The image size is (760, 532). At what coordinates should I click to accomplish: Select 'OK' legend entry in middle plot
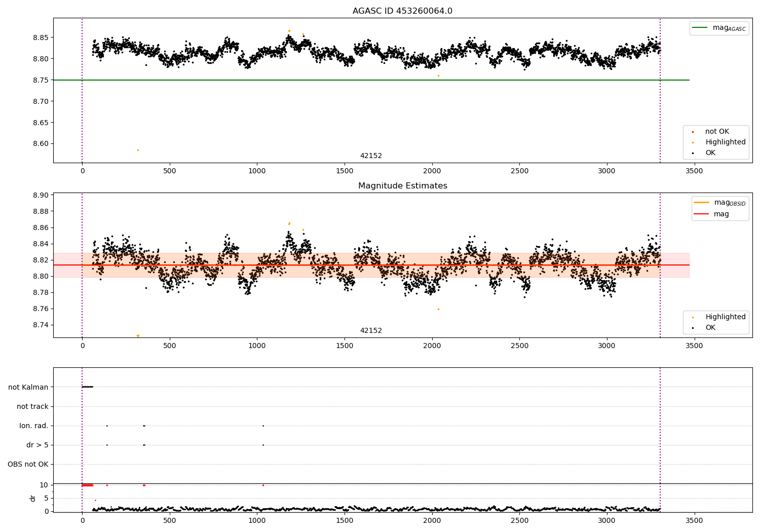[703, 327]
